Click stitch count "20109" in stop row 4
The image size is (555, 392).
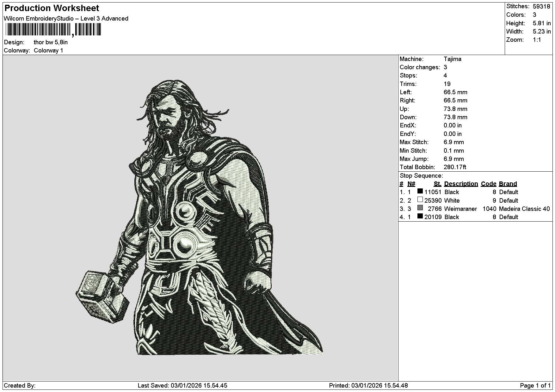[x=433, y=217]
